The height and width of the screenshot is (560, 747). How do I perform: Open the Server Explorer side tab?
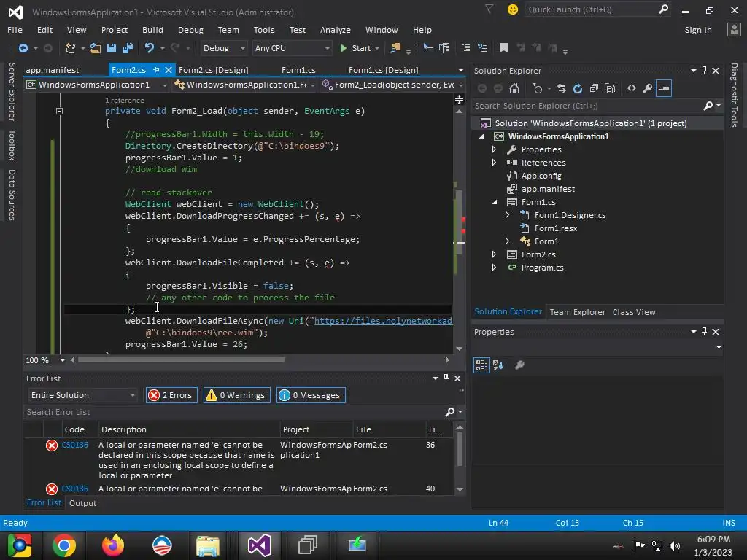click(12, 92)
